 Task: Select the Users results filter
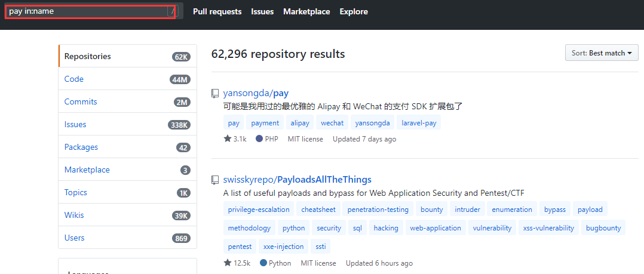(128, 238)
